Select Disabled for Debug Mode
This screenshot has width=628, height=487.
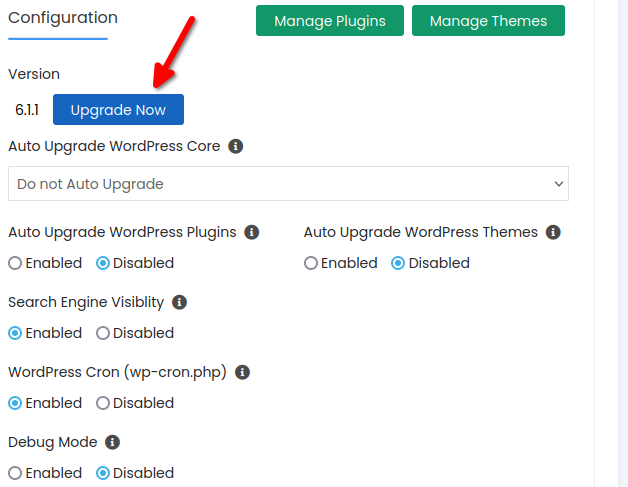point(103,473)
